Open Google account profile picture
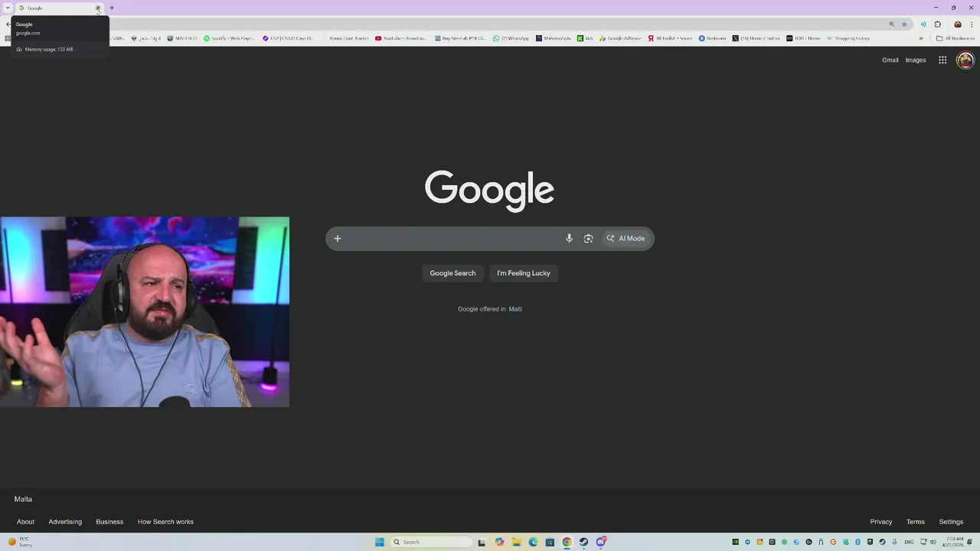The width and height of the screenshot is (980, 551). (x=965, y=60)
